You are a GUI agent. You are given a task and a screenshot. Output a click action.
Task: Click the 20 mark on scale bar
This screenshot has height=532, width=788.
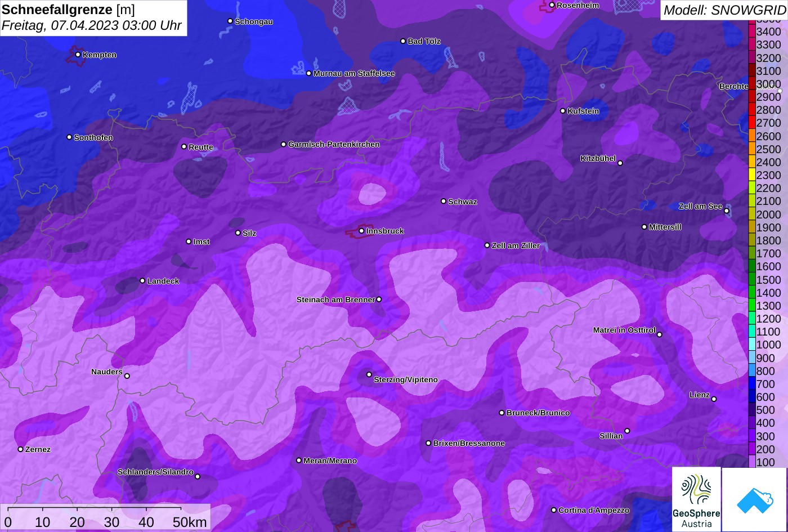[77, 522]
